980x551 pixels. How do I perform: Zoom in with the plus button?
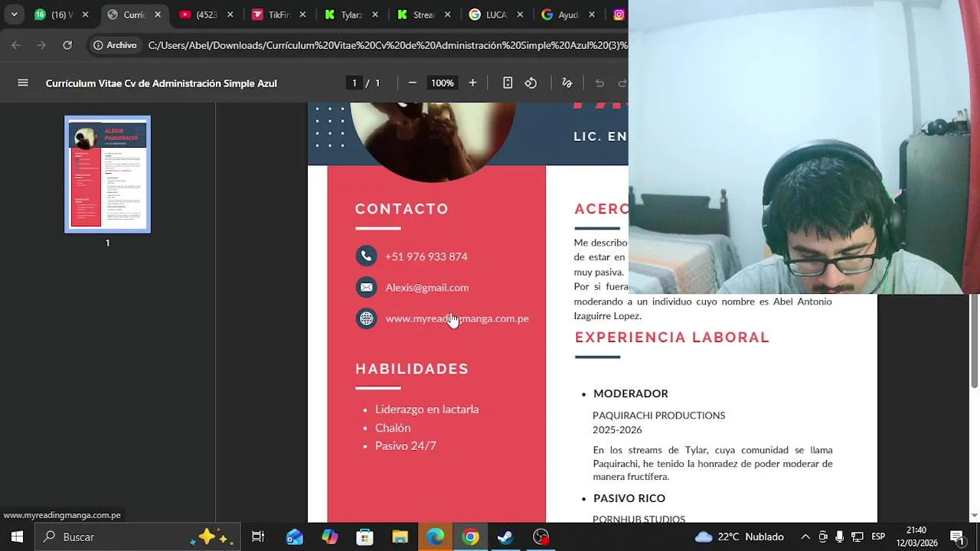[x=472, y=83]
